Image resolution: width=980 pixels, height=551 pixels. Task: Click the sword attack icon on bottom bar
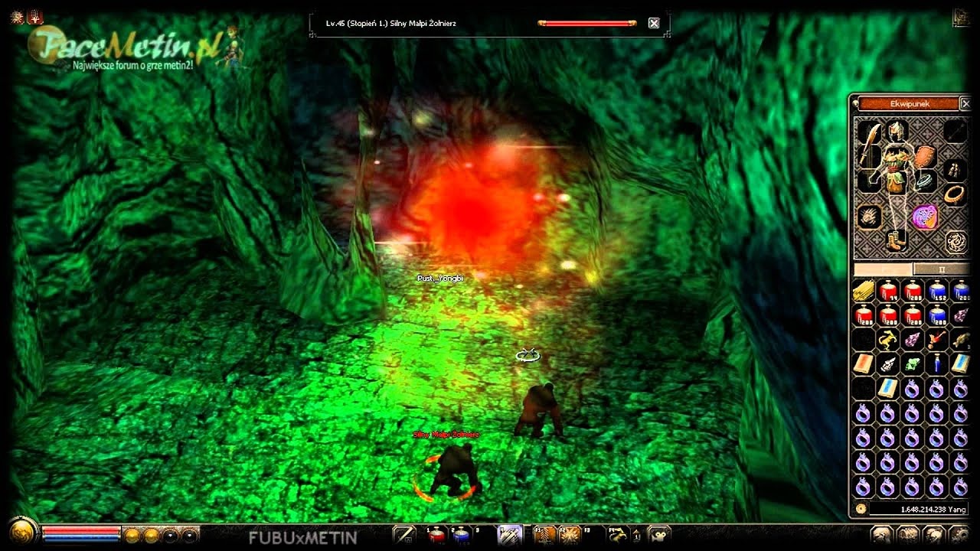pos(403,536)
